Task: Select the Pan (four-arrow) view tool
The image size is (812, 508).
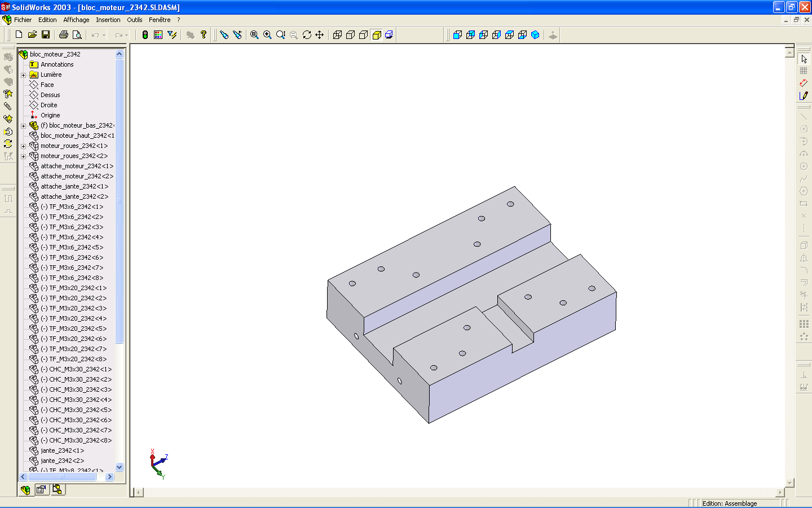Action: click(320, 35)
